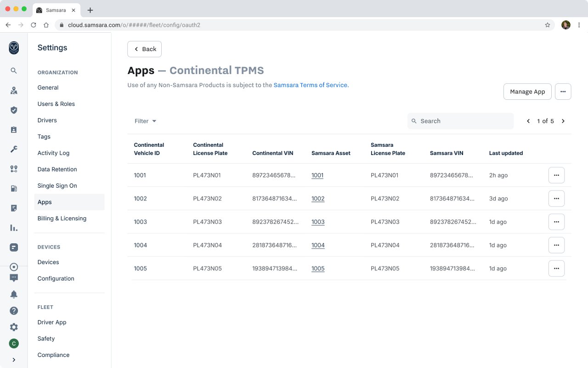The width and height of the screenshot is (588, 368).
Task: Open the rounded square card icon in sidebar
Action: click(14, 247)
